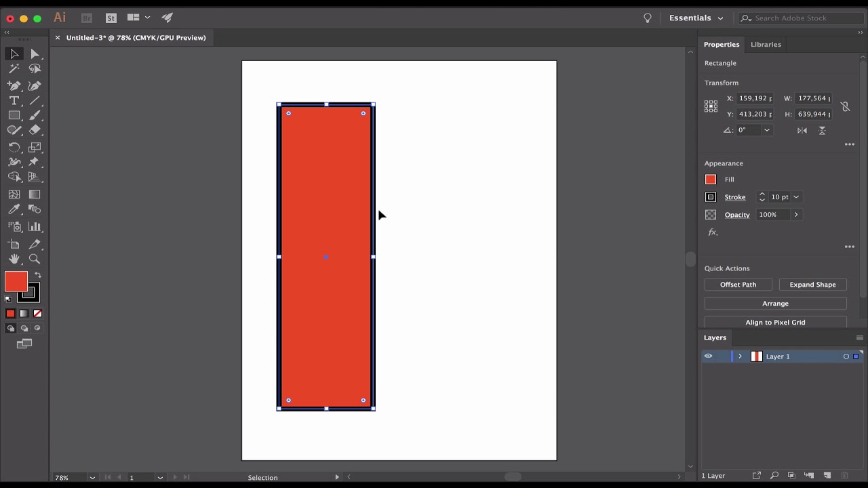
Task: Pick the Line Segment tool
Action: pyautogui.click(x=35, y=101)
